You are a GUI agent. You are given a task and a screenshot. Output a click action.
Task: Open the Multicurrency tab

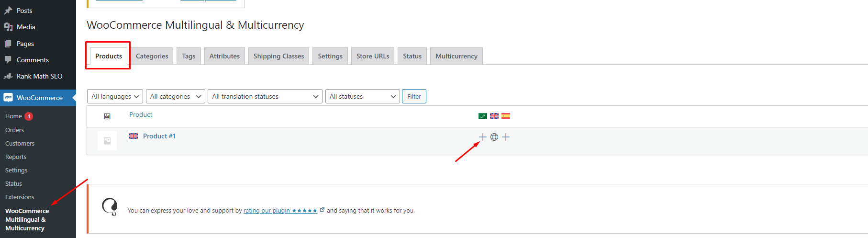456,56
